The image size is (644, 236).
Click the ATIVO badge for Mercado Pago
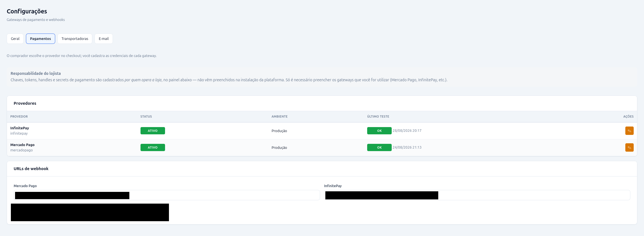tap(152, 147)
